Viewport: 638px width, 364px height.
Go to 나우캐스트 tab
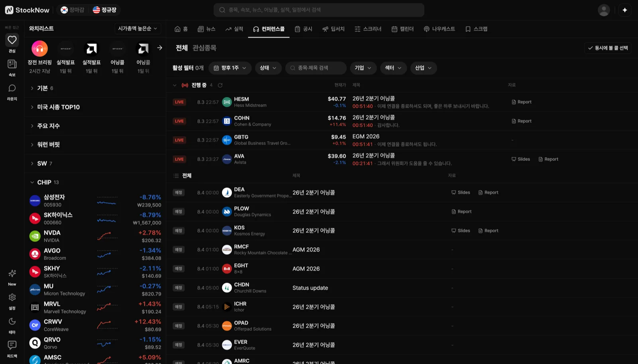439,29
